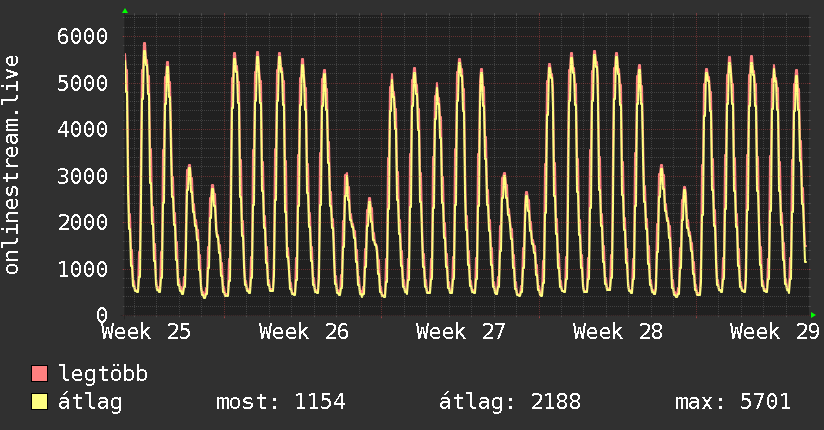
Task: Click the Week 29 axis label
Action: point(775,332)
